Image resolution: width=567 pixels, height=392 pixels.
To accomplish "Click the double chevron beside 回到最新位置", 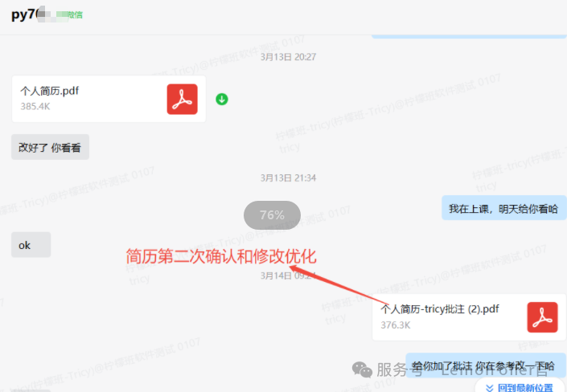I will pos(489,388).
